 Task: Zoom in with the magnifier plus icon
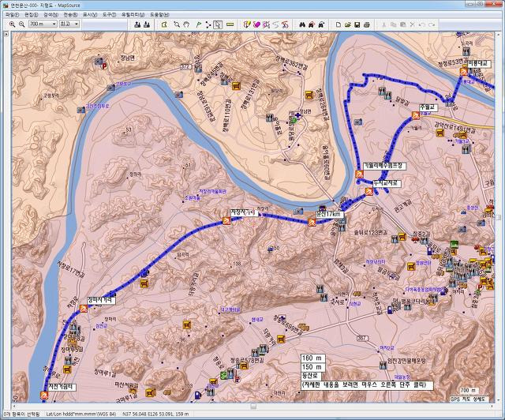13,24
